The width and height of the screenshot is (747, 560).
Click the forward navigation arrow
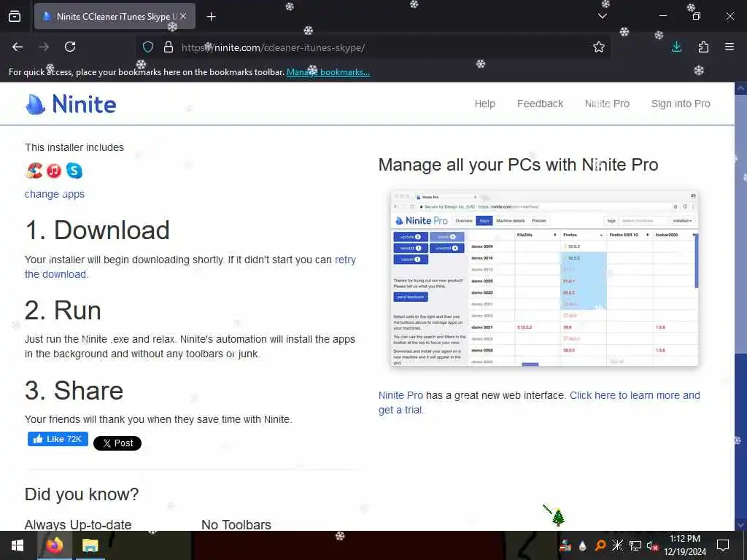click(44, 47)
